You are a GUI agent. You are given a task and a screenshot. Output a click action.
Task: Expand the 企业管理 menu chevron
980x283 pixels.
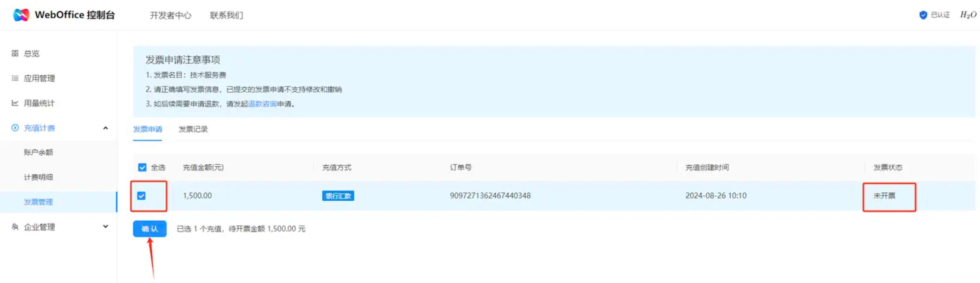(x=106, y=227)
